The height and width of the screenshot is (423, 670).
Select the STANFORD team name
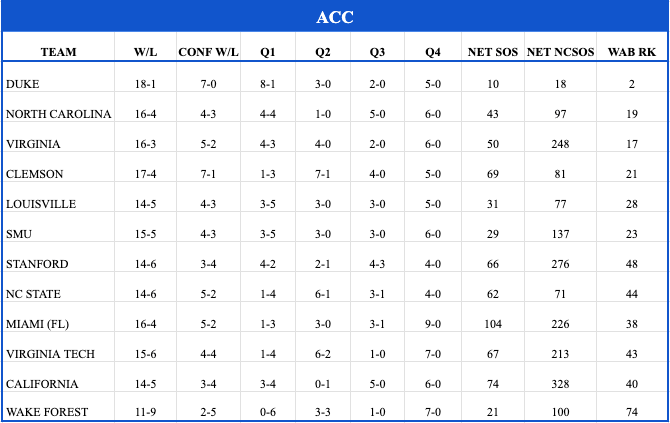tap(37, 264)
